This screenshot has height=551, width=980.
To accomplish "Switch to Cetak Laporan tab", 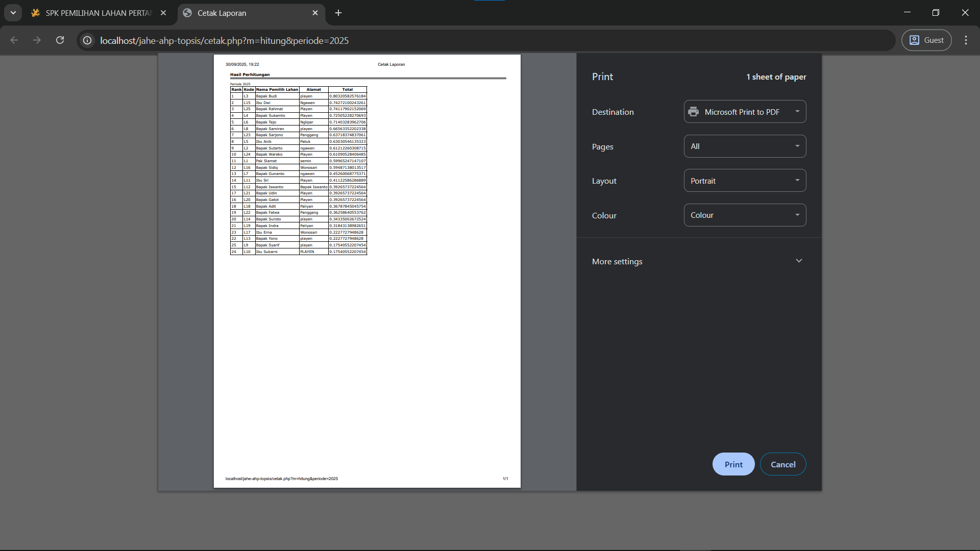I will [x=250, y=13].
